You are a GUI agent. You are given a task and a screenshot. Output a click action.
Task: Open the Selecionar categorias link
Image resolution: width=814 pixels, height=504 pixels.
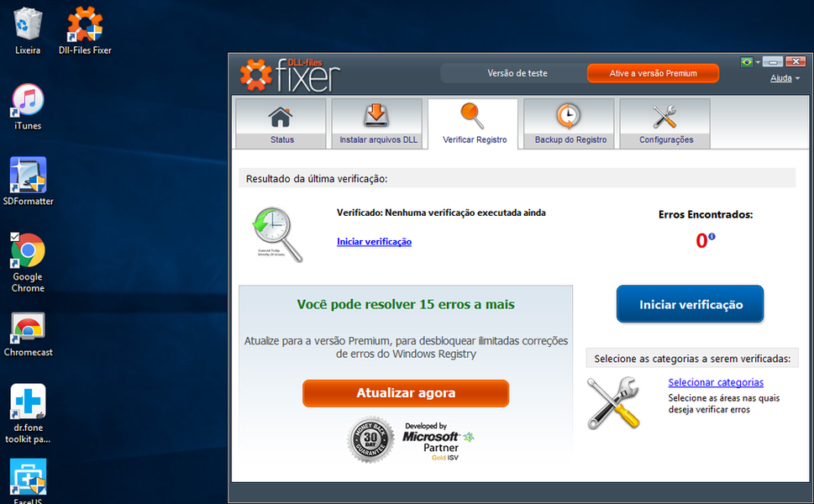click(715, 383)
